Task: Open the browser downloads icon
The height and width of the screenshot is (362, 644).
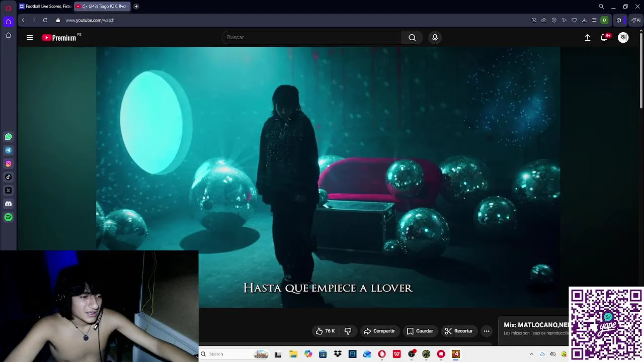Action: coord(584,20)
